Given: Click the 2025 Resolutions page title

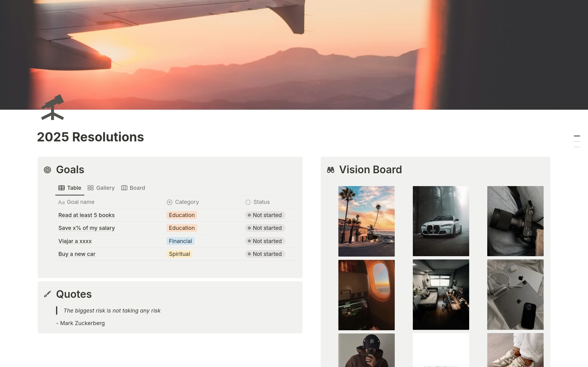Looking at the screenshot, I should pos(90,137).
